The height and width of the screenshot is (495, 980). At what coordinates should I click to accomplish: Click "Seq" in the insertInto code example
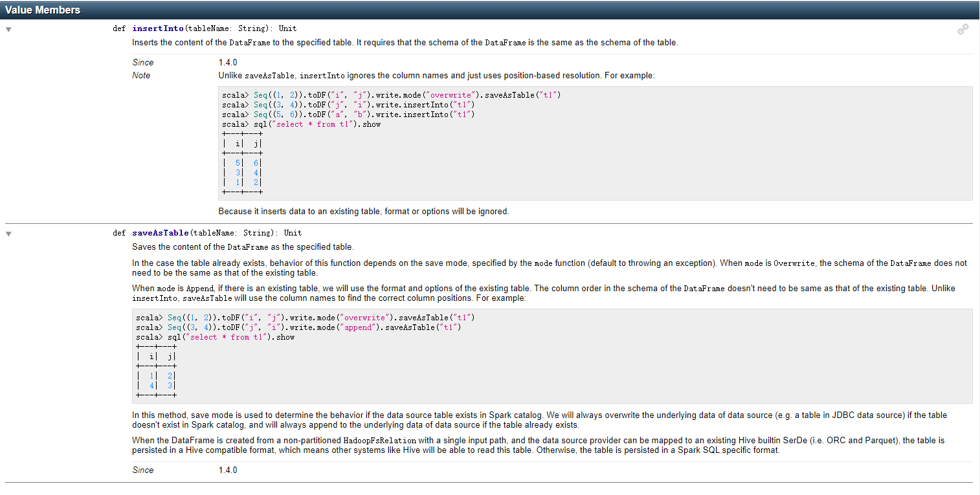260,94
